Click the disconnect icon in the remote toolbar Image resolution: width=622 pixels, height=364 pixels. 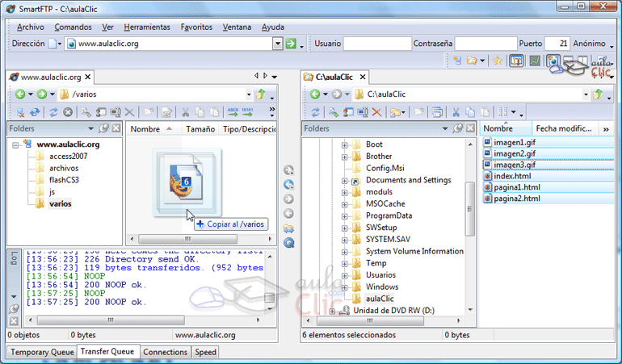[20, 113]
